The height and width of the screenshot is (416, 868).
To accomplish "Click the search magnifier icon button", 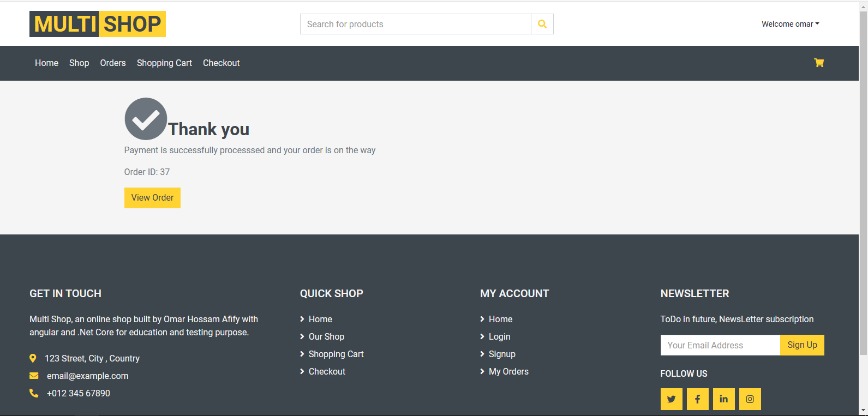I will [x=542, y=24].
